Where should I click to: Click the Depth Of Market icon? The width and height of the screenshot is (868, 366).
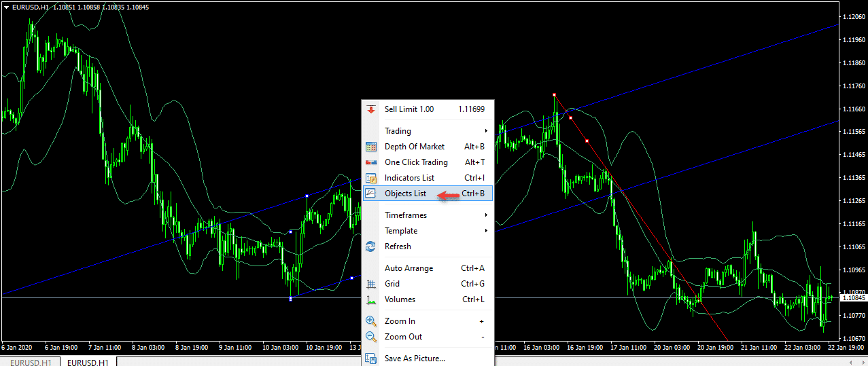tap(370, 147)
